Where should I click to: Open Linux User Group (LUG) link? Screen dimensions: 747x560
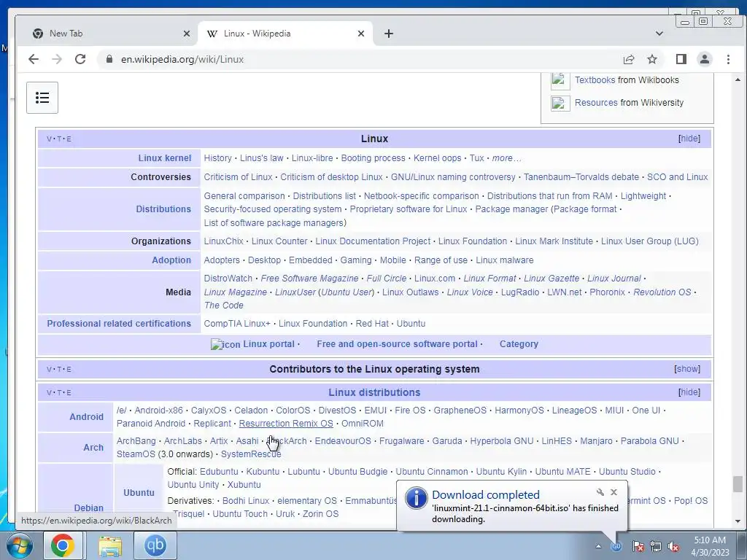[649, 241]
